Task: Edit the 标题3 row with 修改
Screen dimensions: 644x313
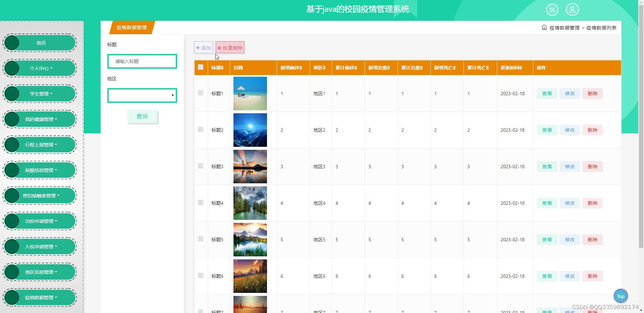Action: [570, 167]
